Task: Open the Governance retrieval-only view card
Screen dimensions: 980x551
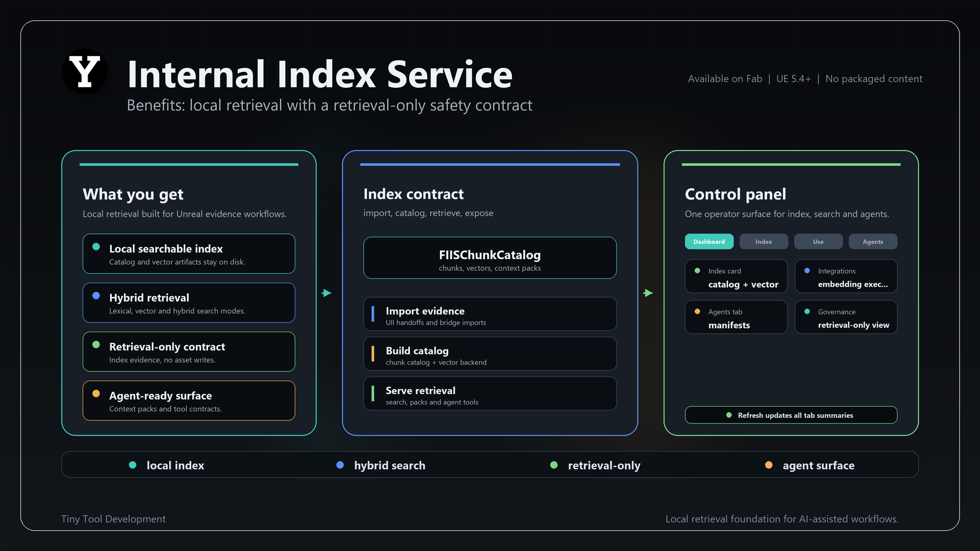Action: click(846, 317)
